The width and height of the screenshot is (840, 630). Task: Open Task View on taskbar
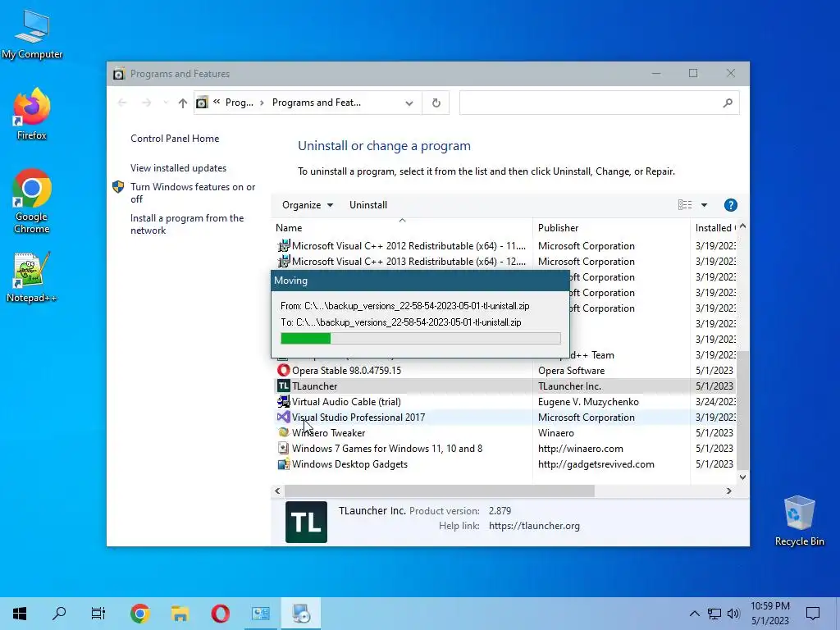(98, 614)
